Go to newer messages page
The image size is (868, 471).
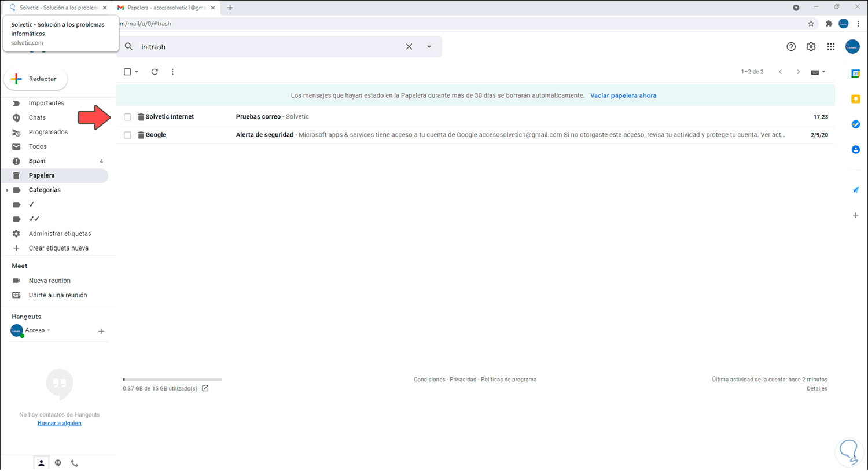tap(780, 72)
